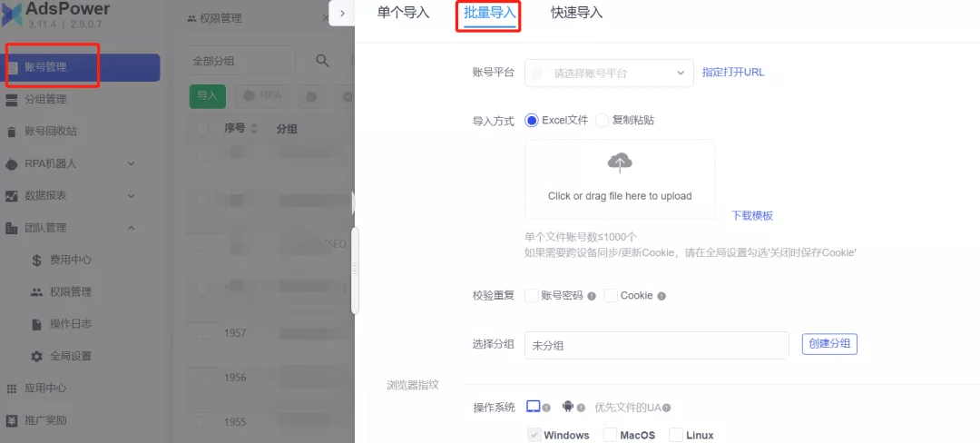Screen dimensions: 980x443
Task: Toggle the select-all checkbox in table header
Action: 203,129
